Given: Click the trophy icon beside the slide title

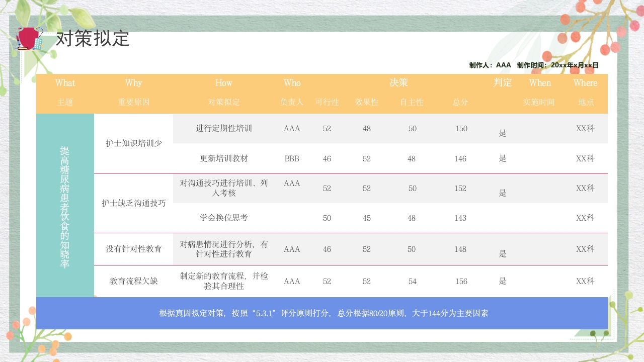Looking at the screenshot, I should point(29,38).
